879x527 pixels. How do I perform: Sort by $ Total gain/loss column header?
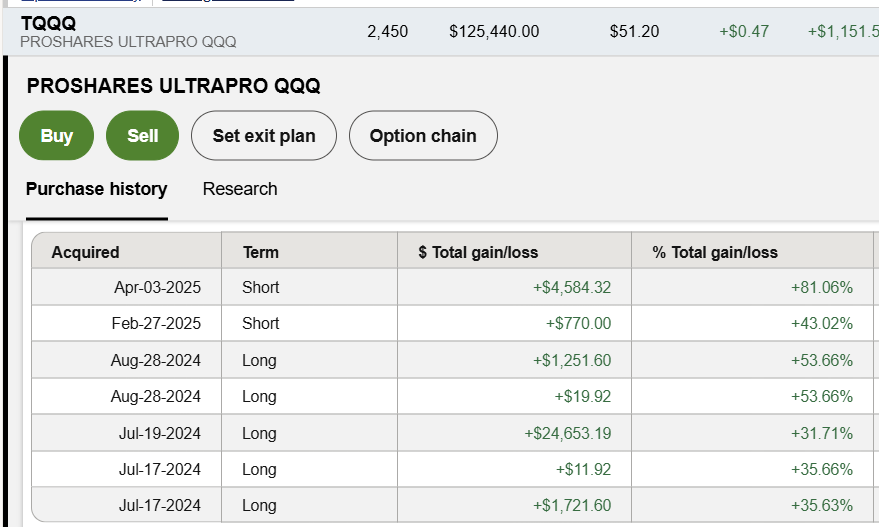(478, 252)
